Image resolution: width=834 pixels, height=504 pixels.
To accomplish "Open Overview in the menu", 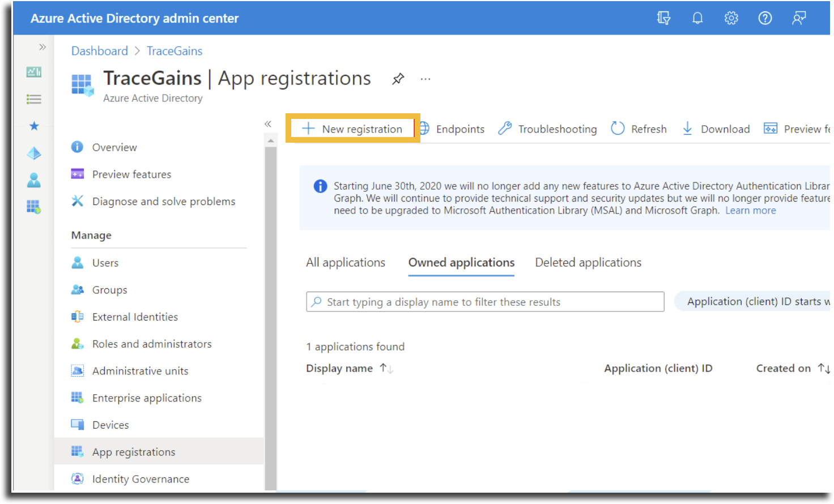I will tap(104, 147).
